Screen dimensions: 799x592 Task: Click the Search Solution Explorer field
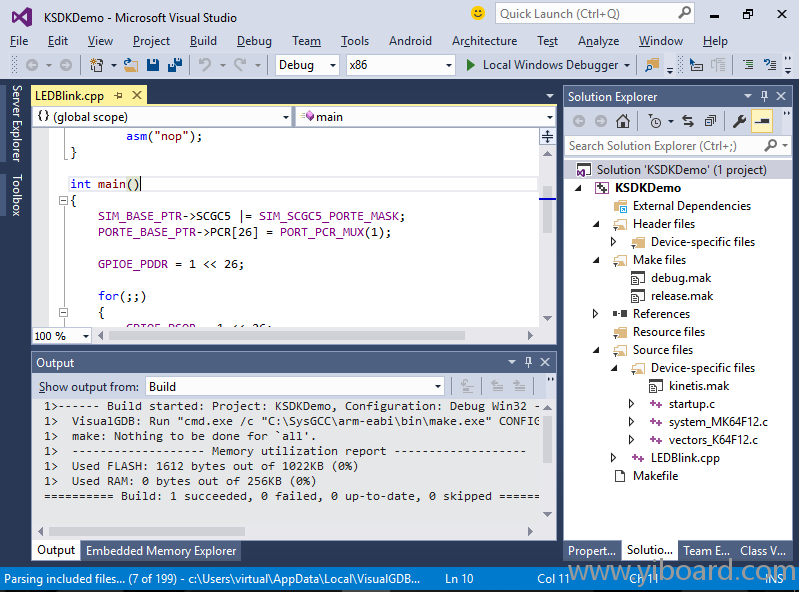665,146
